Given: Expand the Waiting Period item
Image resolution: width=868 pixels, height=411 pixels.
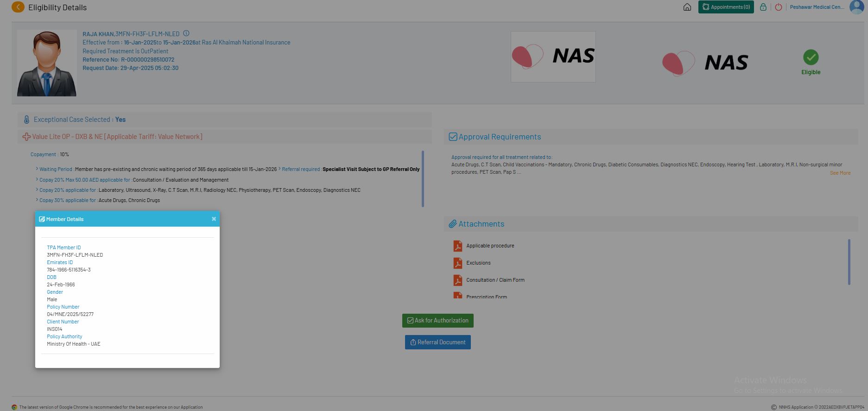Looking at the screenshot, I should pos(56,169).
